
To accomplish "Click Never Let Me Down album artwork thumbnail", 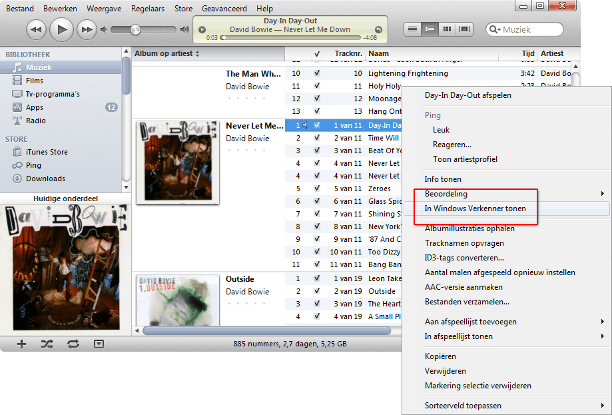I will [x=178, y=162].
